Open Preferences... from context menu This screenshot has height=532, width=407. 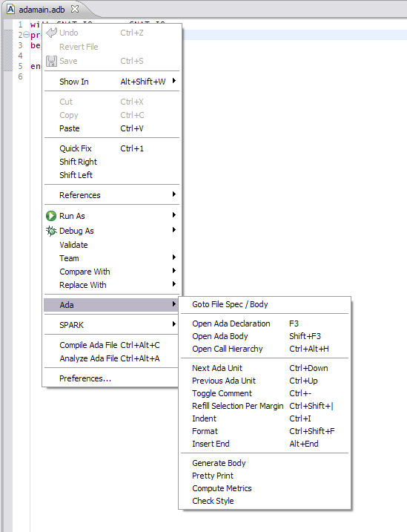pos(112,378)
